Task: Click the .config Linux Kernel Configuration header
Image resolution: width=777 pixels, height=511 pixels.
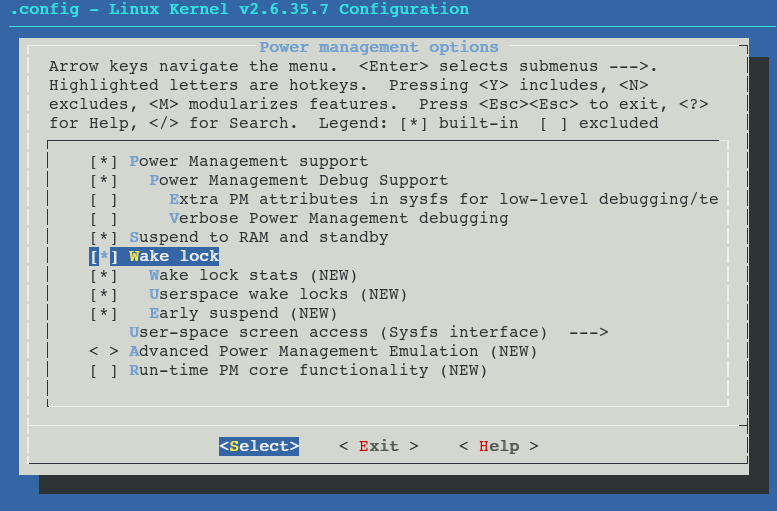Action: tap(239, 9)
